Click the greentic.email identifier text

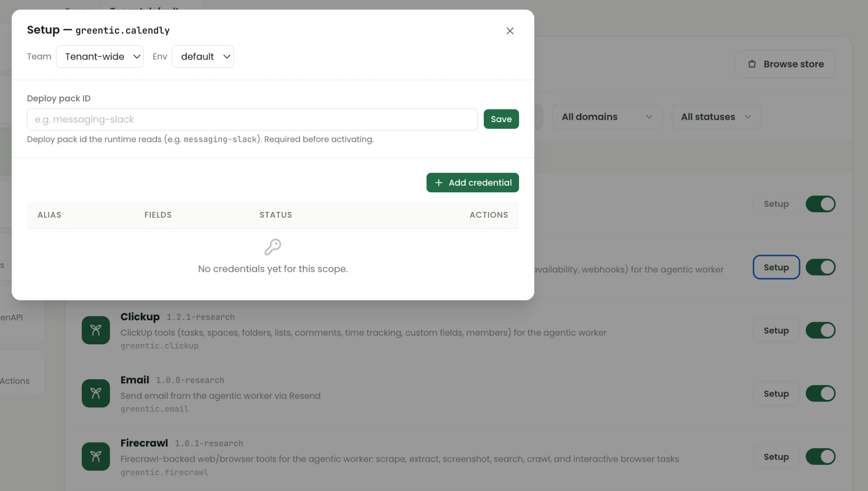(x=155, y=409)
